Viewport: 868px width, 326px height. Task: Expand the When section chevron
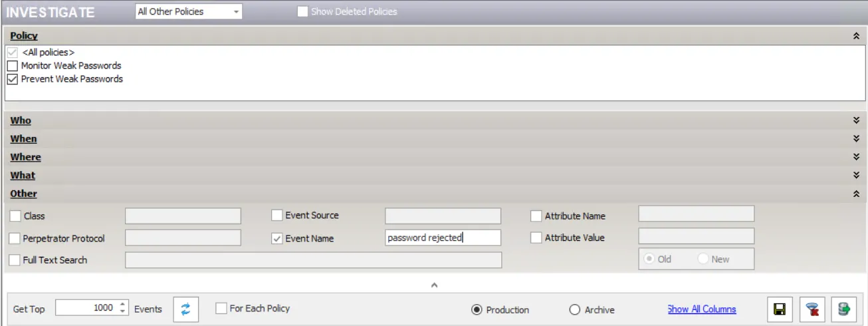(x=856, y=139)
